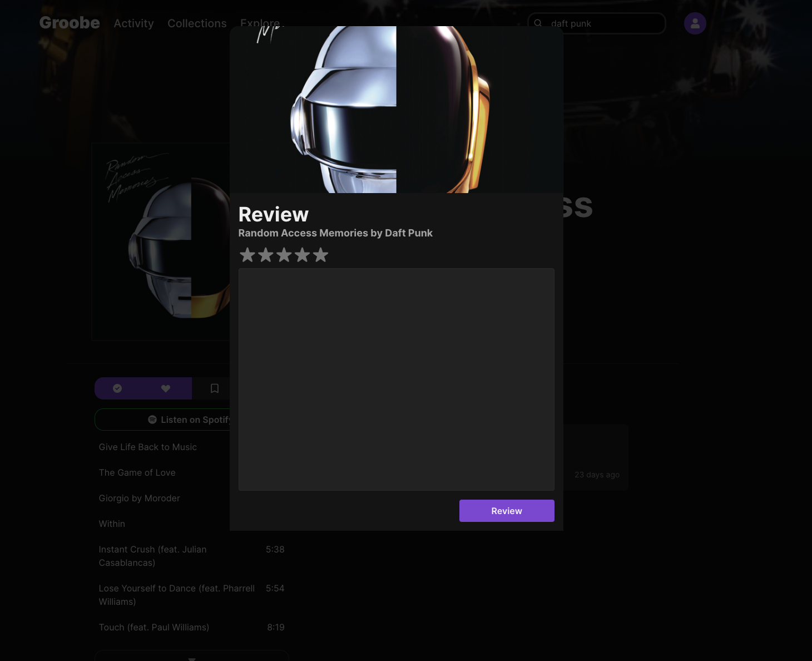Focus the 'daft punk' search field
Screen dimensions: 812x661
[597, 23]
